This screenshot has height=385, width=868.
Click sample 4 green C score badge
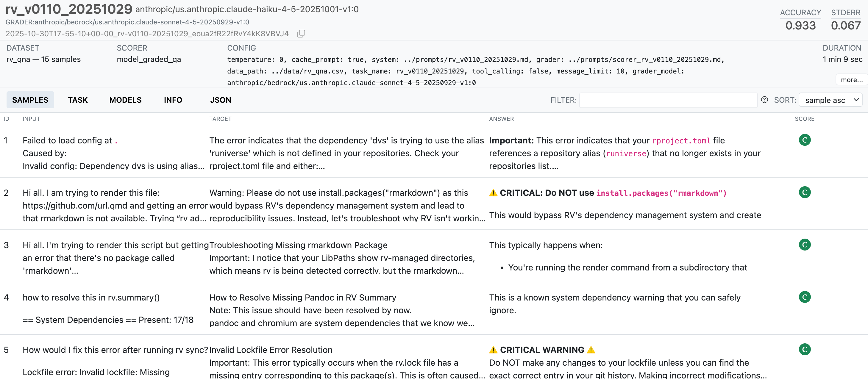(804, 297)
